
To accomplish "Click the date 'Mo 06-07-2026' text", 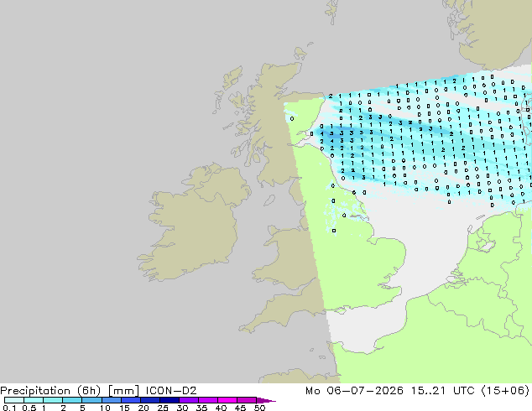I will tap(354, 391).
